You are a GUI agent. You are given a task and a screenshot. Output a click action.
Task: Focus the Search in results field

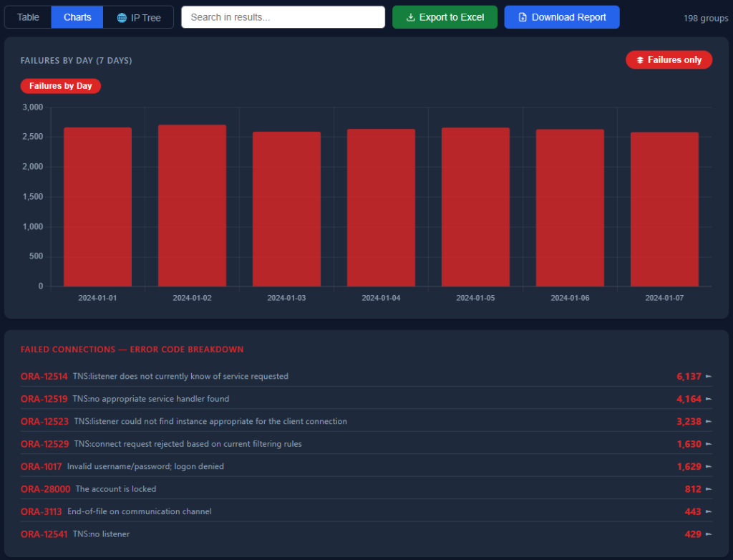pos(283,17)
